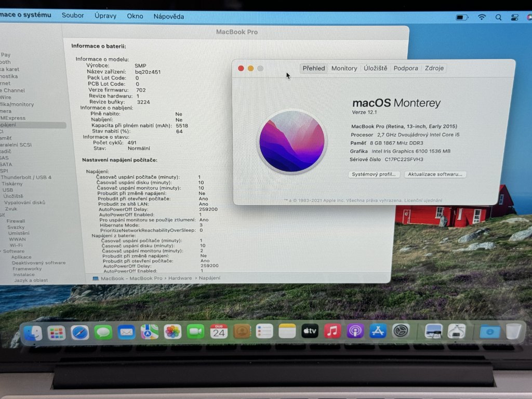
Task: Click the Systémový profil button
Action: 374,175
